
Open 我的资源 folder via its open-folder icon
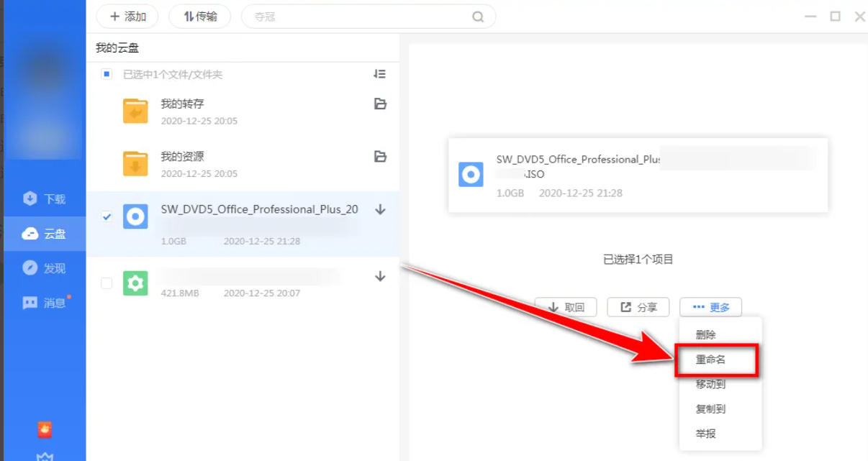pyautogui.click(x=380, y=157)
